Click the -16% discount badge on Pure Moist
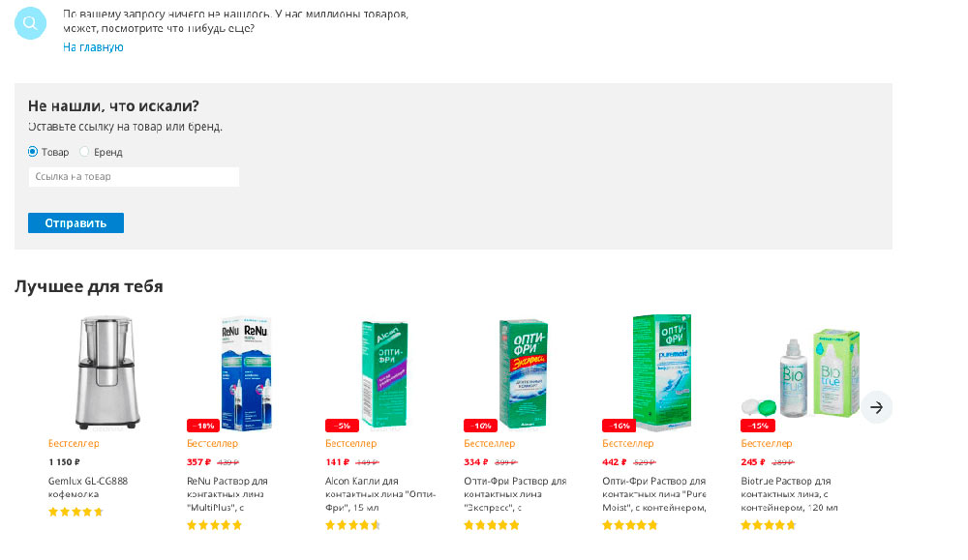 [x=619, y=426]
